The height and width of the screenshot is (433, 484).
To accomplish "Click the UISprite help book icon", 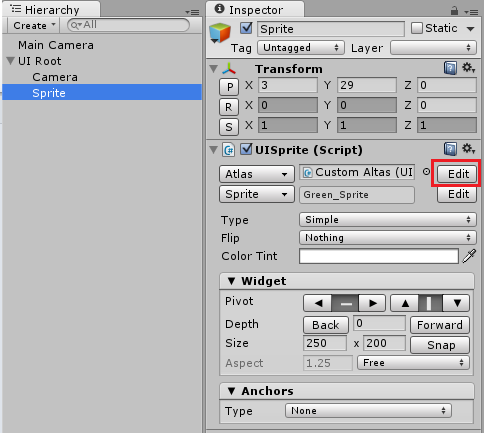I will coord(450,149).
